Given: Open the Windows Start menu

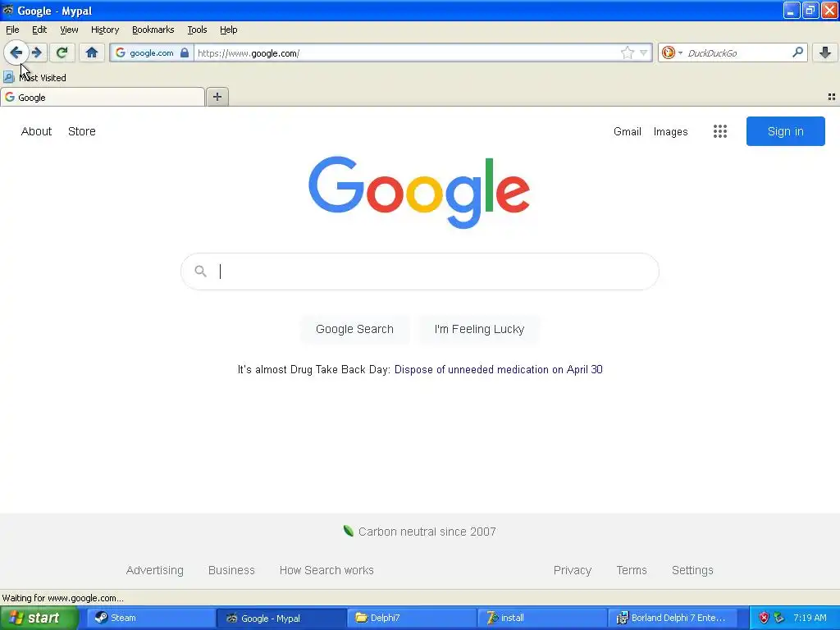Looking at the screenshot, I should click(x=39, y=618).
